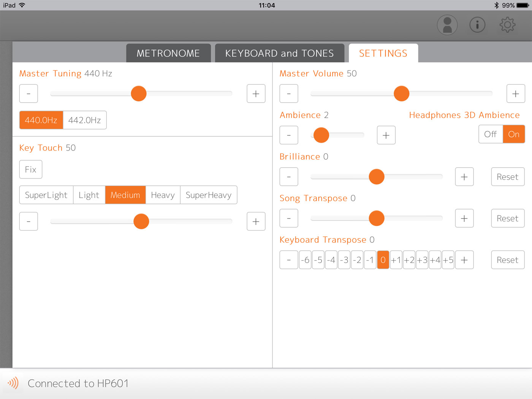
Task: Open the settings gear icon
Action: pyautogui.click(x=507, y=25)
